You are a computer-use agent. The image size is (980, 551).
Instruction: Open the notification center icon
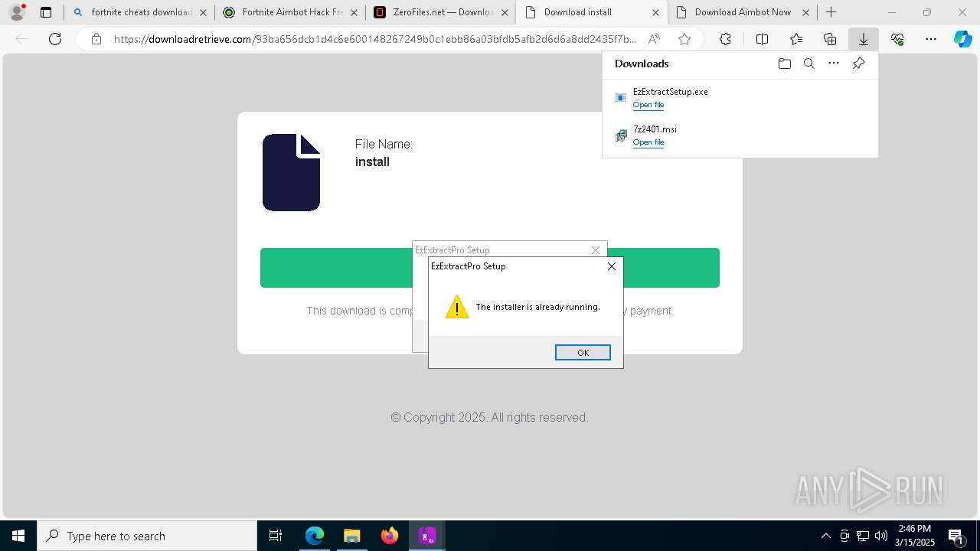tap(955, 536)
